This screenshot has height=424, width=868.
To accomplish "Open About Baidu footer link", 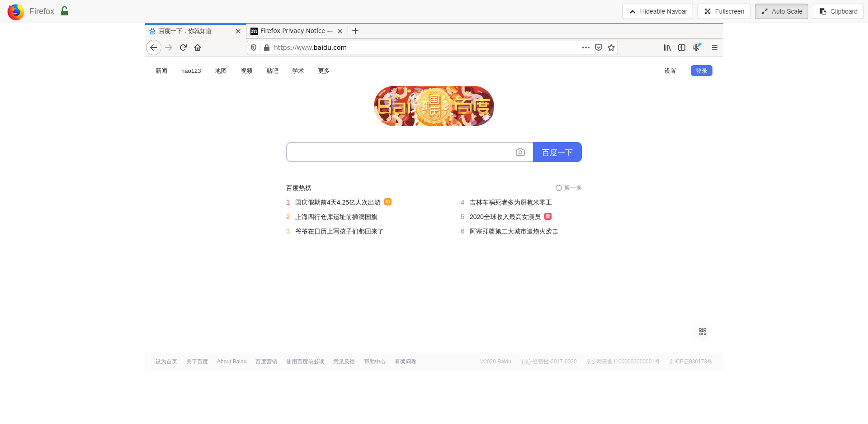I will (x=232, y=362).
